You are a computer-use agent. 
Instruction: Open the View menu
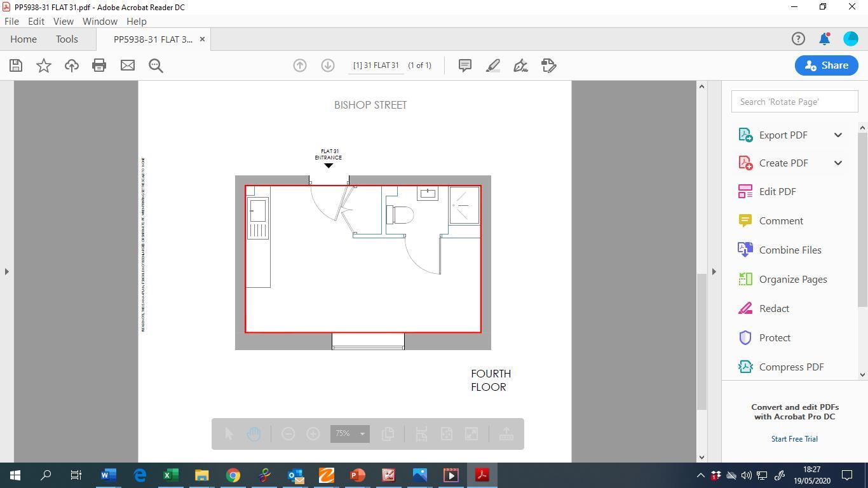63,21
